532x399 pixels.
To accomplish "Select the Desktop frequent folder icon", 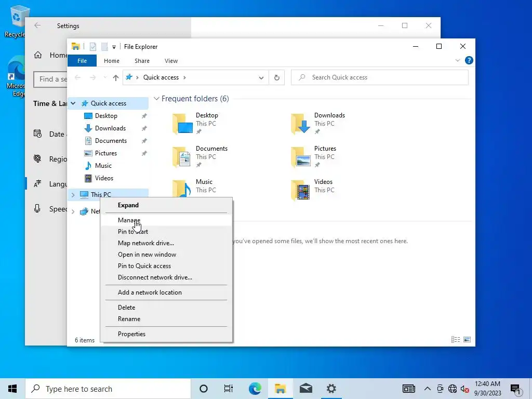I will click(182, 124).
